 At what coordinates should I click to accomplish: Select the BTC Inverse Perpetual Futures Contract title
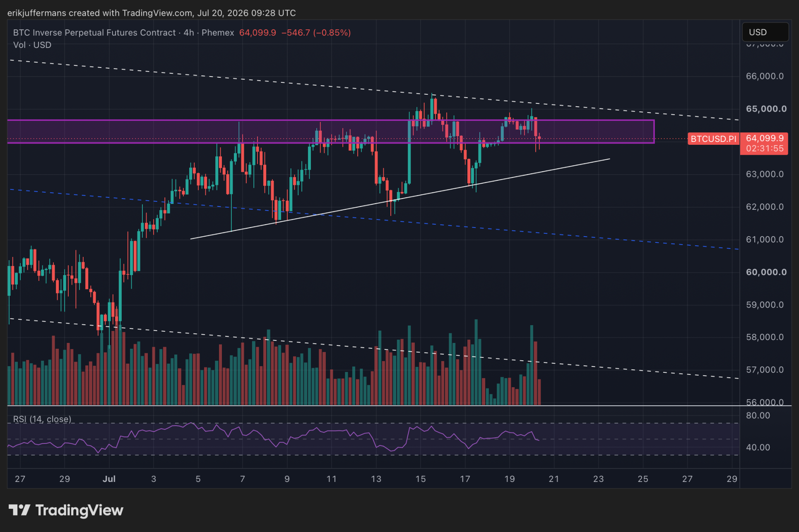point(94,33)
